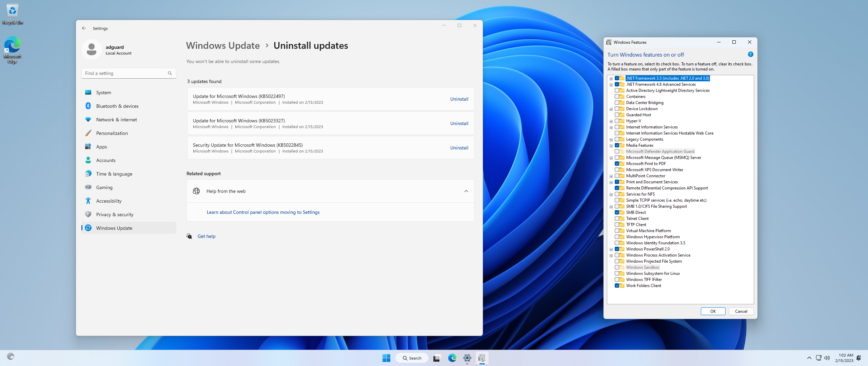Navigate to Windows Update breadcrumb

pyautogui.click(x=223, y=45)
